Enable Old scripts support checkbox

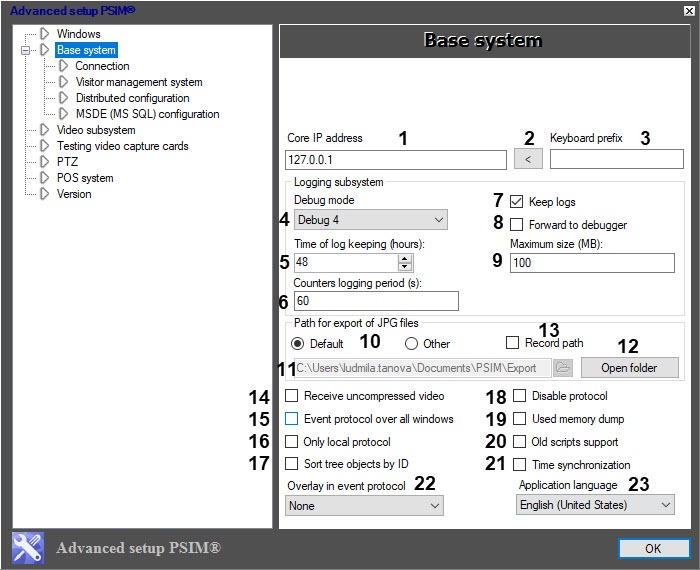click(x=519, y=441)
